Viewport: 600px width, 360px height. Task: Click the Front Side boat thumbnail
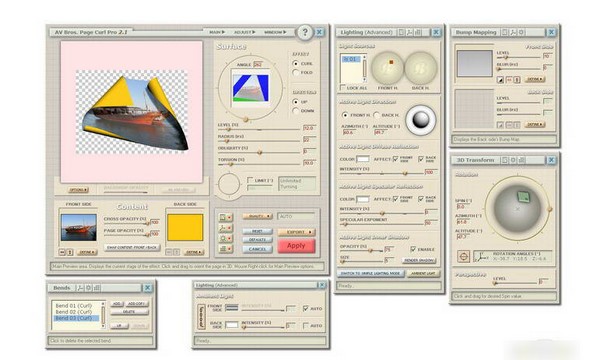[x=79, y=227]
